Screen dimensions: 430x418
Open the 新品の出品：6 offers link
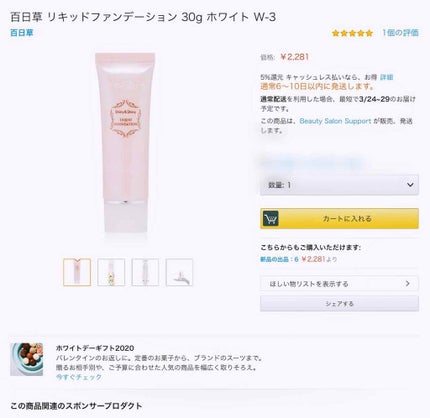(x=279, y=259)
